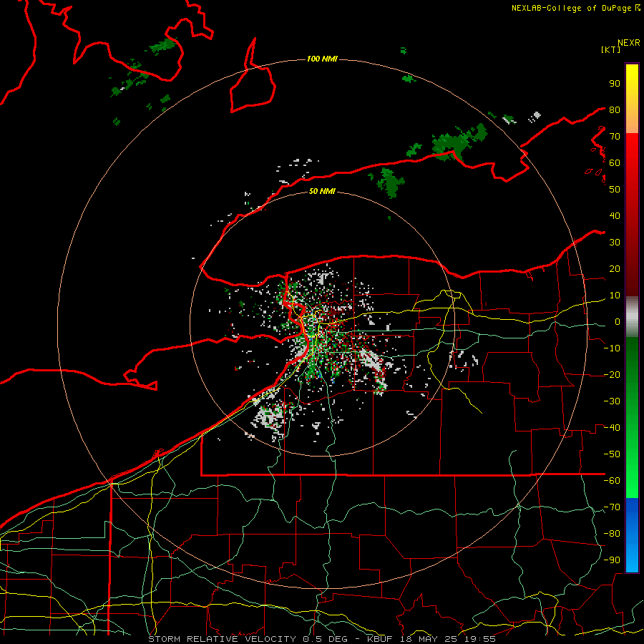Click the 40 value on velocity scale
The width and height of the screenshot is (644, 644).
pos(615,215)
